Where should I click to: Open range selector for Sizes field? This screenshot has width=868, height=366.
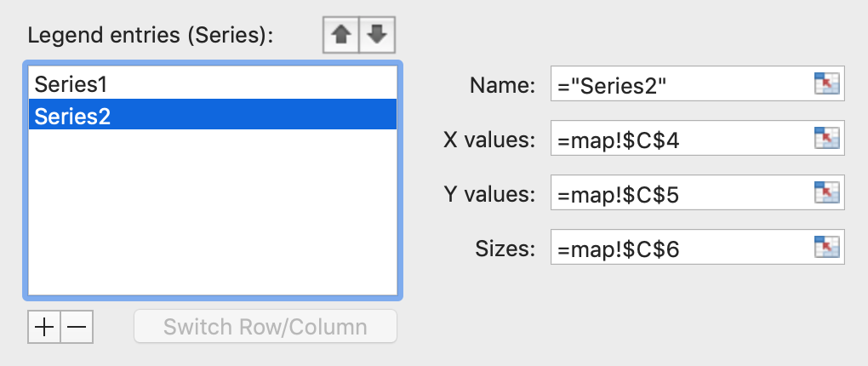[x=827, y=247]
